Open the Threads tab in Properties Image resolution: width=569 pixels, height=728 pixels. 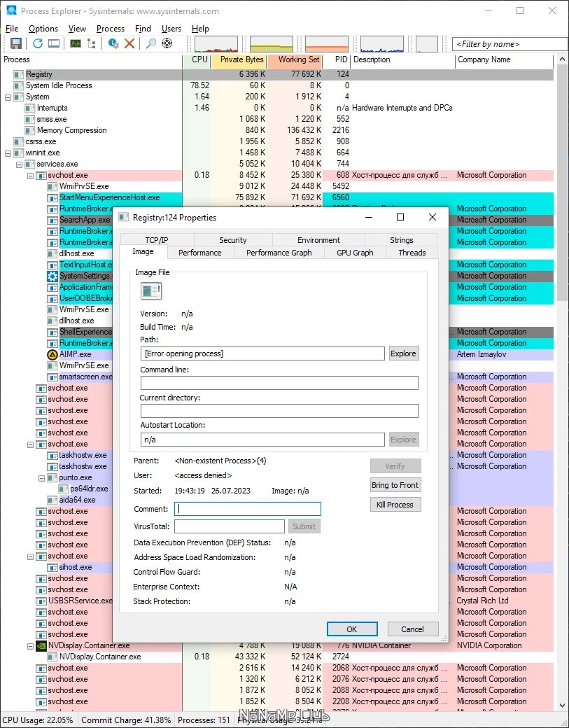[x=412, y=253]
